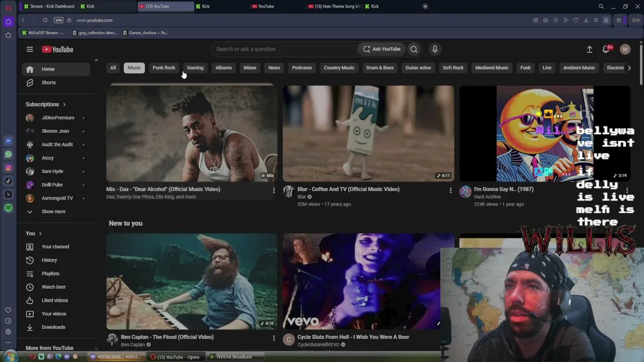This screenshot has width=644, height=362.
Task: Open the Windows Start orb
Action: [10, 356]
